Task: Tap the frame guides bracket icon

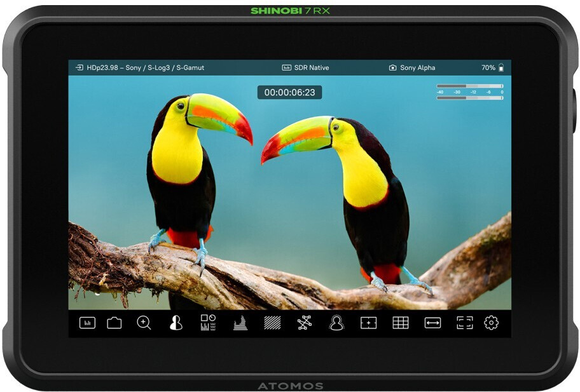Action: point(465,323)
